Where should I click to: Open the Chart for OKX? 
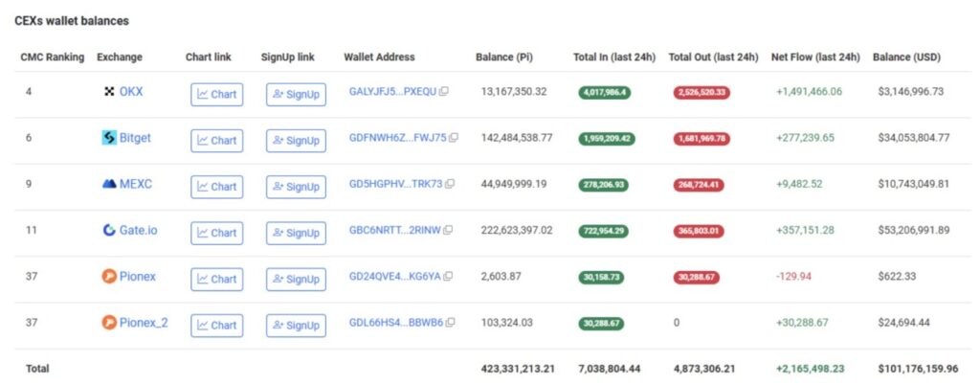click(216, 95)
